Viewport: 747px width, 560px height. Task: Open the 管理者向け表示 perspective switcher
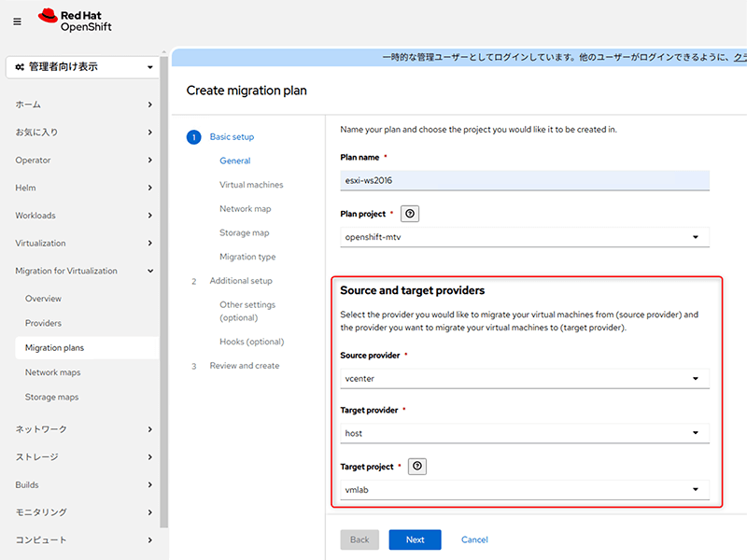pyautogui.click(x=84, y=67)
